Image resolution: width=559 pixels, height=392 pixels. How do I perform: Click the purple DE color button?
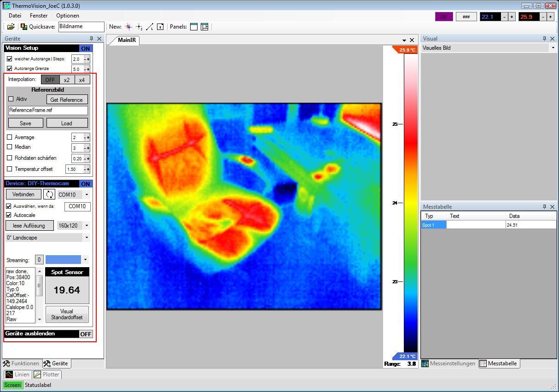pyautogui.click(x=444, y=17)
